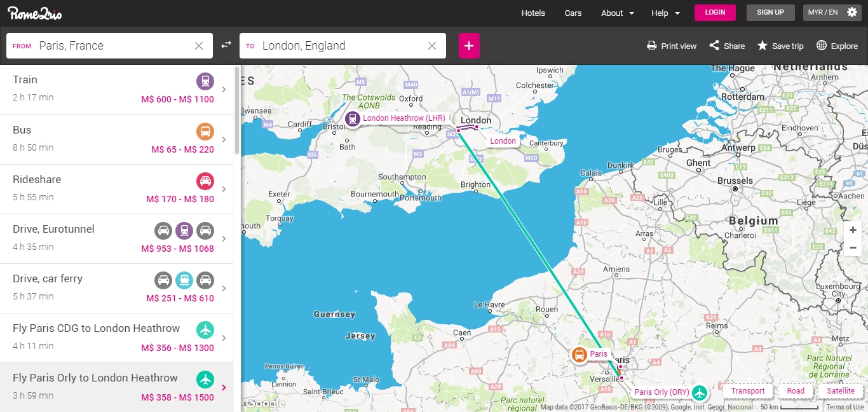Open the Help dropdown menu
Screen dimensions: 868x412
665,13
